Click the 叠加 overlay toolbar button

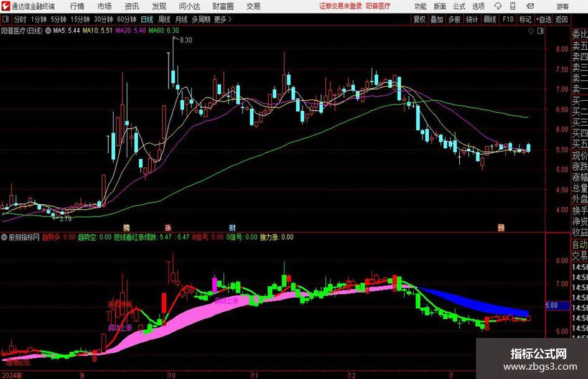pyautogui.click(x=437, y=19)
